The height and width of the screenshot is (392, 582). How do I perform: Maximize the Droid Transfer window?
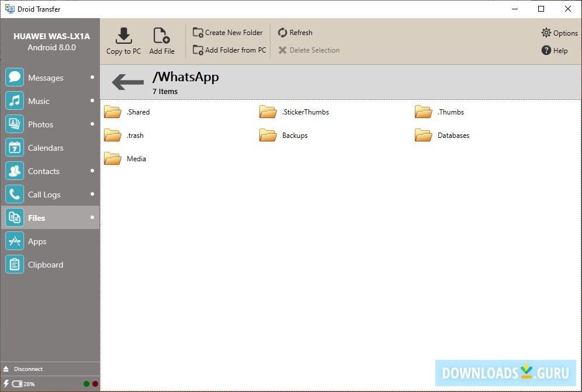tap(541, 9)
